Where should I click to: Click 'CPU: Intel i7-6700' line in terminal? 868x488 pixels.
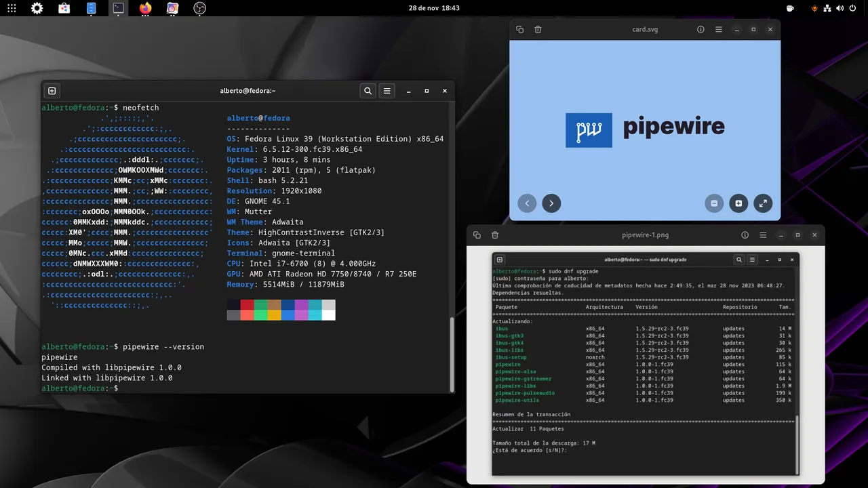click(x=301, y=264)
